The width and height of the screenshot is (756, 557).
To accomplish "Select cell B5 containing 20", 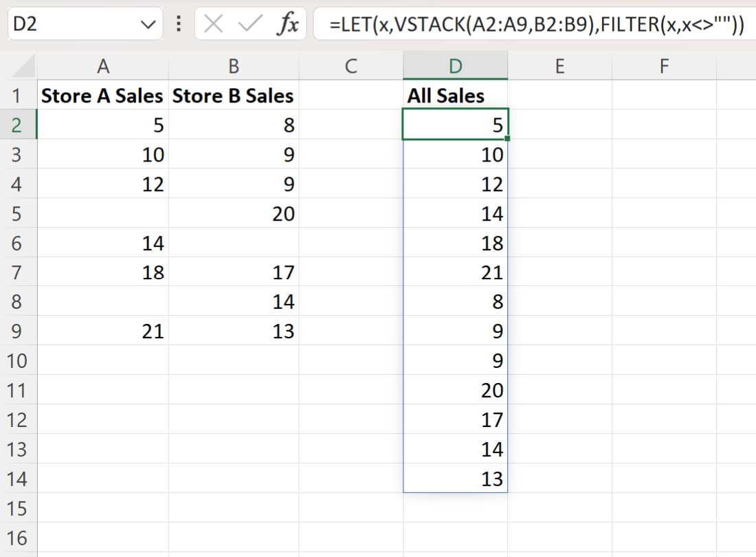I will (x=234, y=214).
